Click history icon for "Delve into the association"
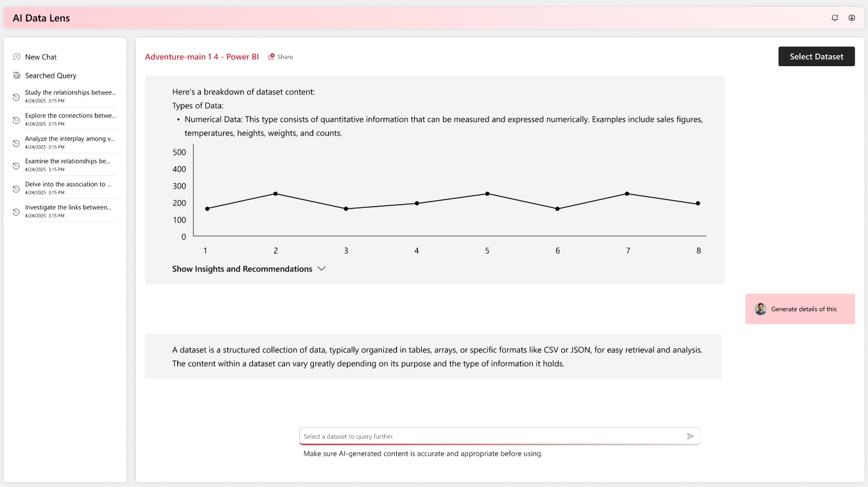This screenshot has height=487, width=868. click(x=17, y=189)
